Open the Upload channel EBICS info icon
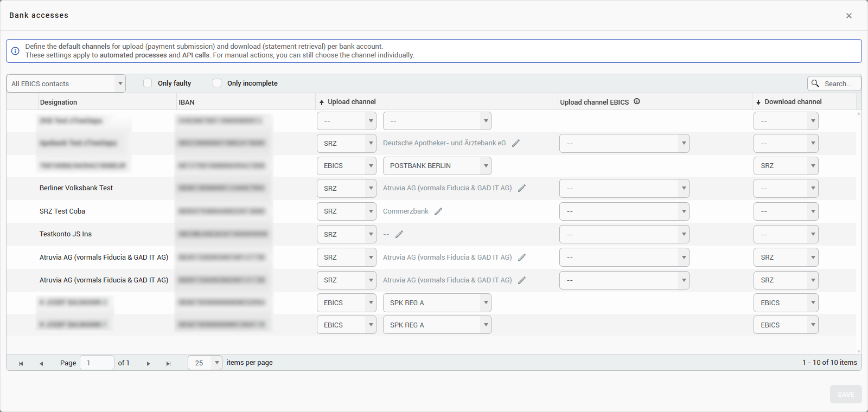868x412 pixels. (637, 101)
